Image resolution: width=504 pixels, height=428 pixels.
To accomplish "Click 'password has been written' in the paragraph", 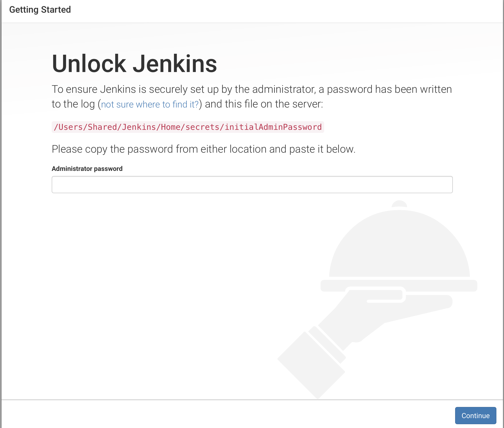I will (389, 89).
